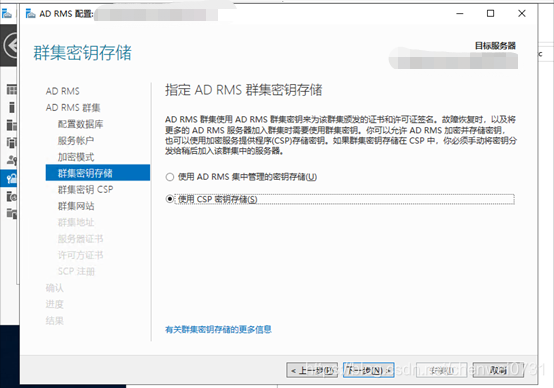Click AD RMS configuration window title icon
Screen dimensions: 554x388
(x=30, y=13)
